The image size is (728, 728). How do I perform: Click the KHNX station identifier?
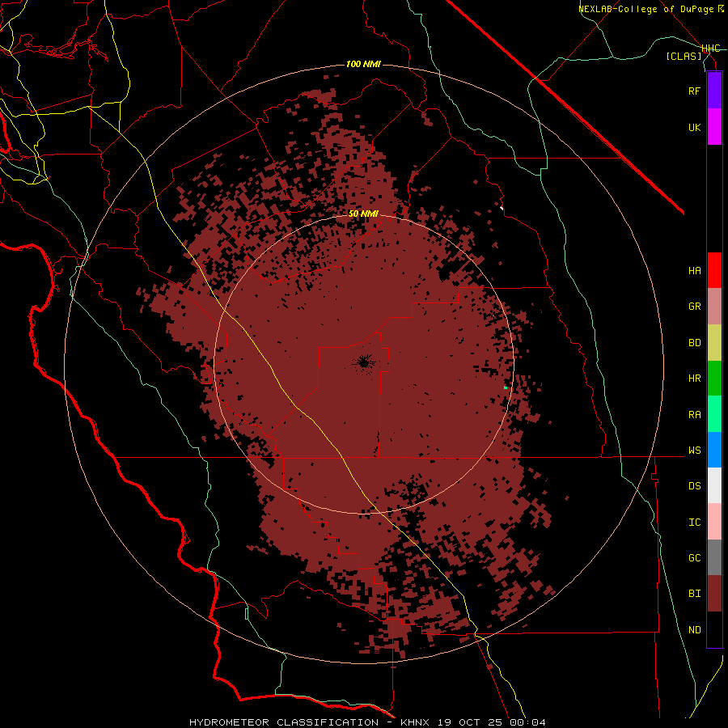pos(417,722)
